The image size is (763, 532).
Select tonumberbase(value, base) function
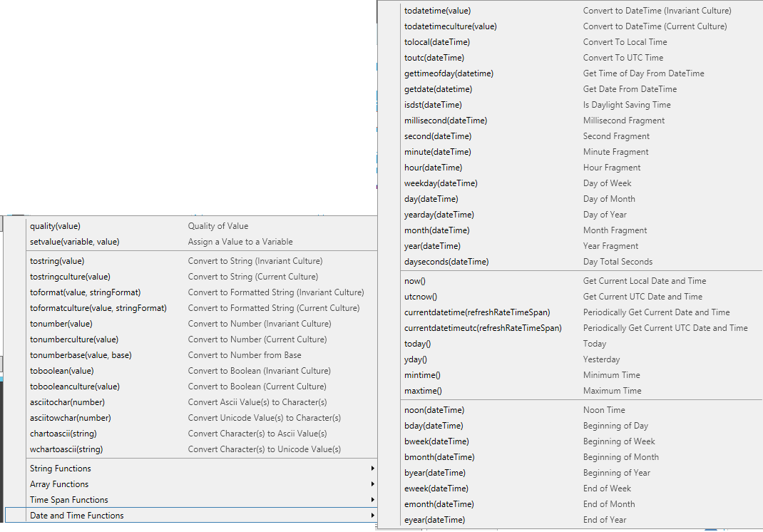81,355
